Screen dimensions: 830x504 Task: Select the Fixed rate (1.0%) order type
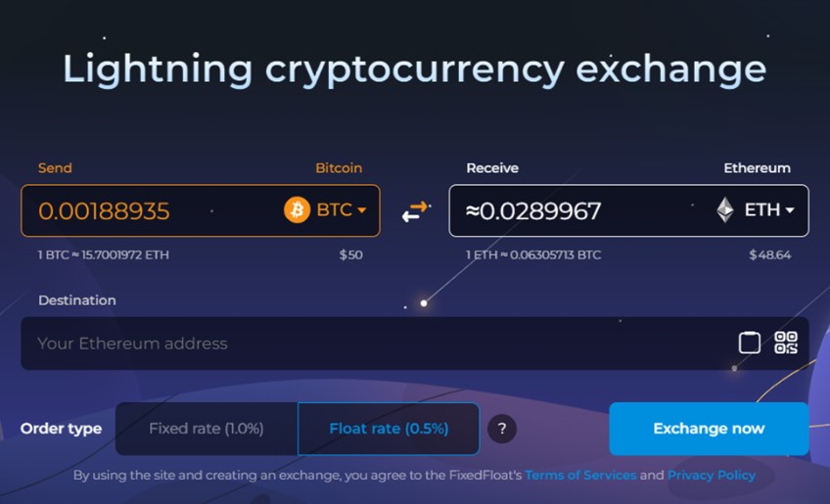(x=207, y=429)
